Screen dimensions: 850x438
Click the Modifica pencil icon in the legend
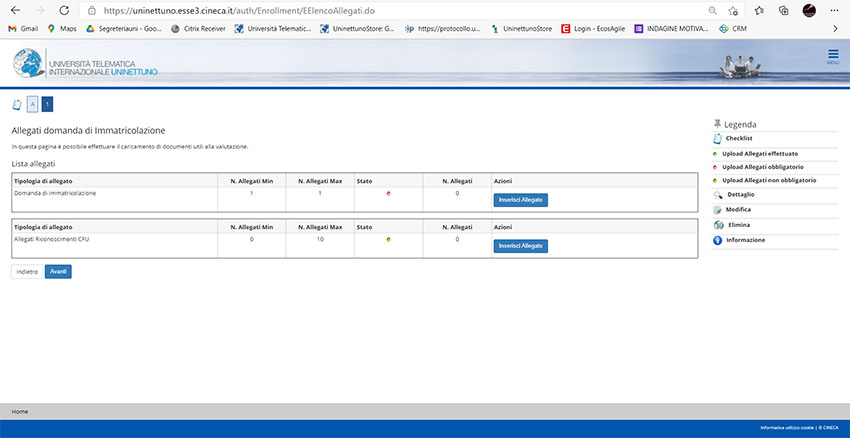(717, 210)
